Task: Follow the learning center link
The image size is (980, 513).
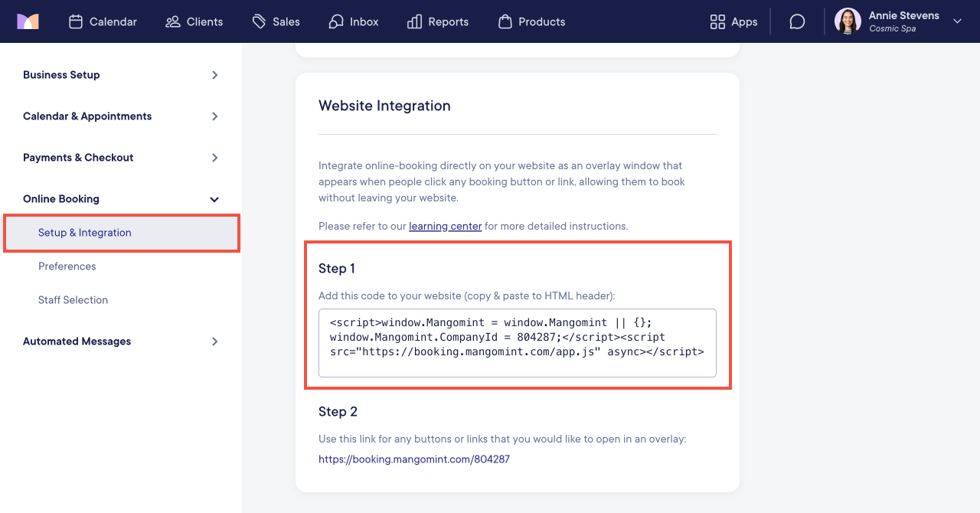Action: coord(446,227)
